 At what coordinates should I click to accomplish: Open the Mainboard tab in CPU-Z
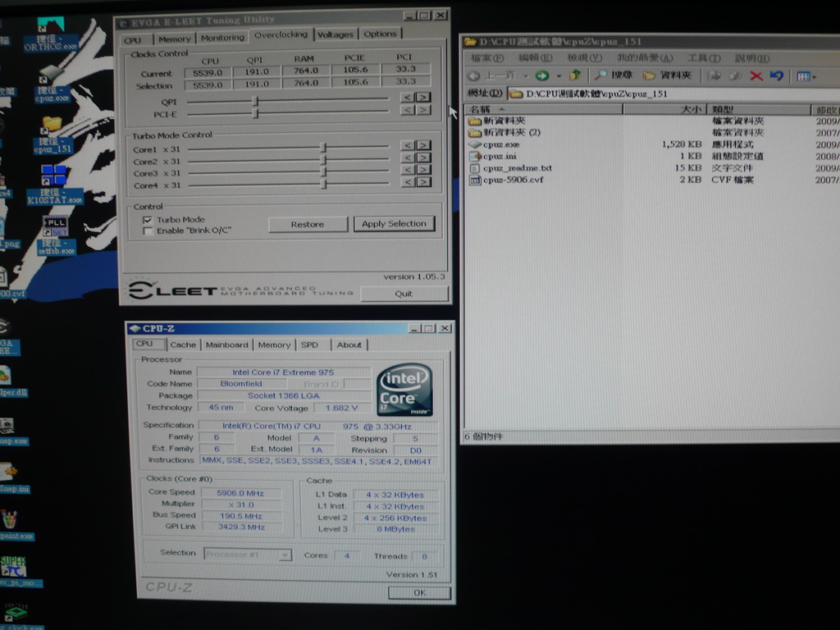click(x=226, y=345)
